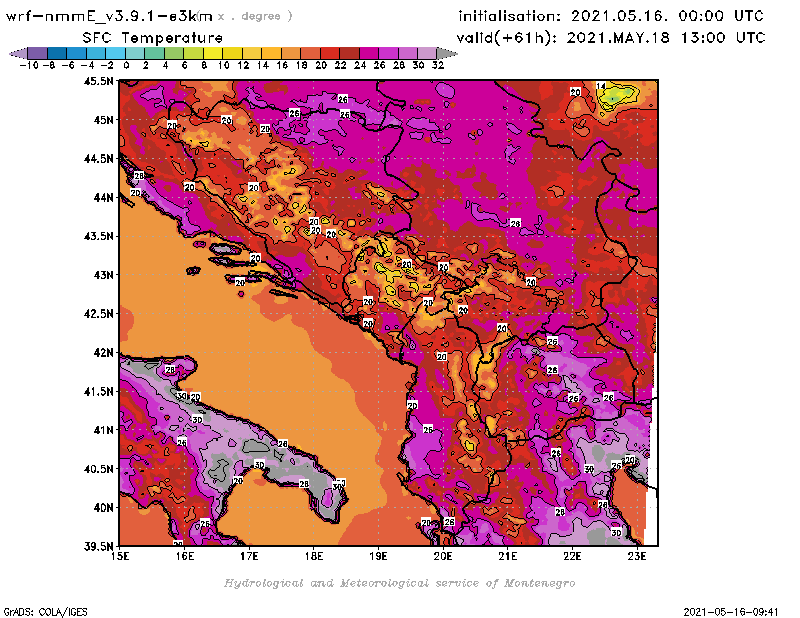Click the '14' contour label on the map
Image resolution: width=800 pixels, height=618 pixels.
(x=601, y=86)
